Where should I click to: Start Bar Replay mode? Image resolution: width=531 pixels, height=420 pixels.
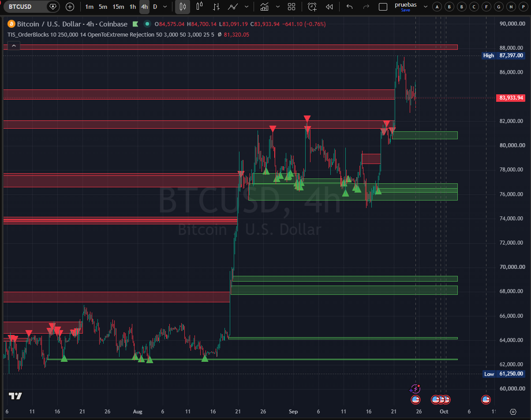click(329, 7)
